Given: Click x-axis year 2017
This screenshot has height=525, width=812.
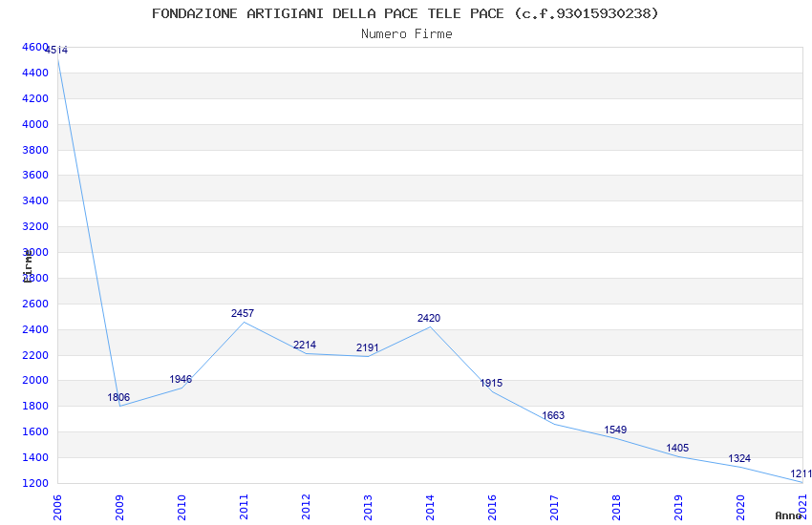Looking at the screenshot, I should 555,508.
